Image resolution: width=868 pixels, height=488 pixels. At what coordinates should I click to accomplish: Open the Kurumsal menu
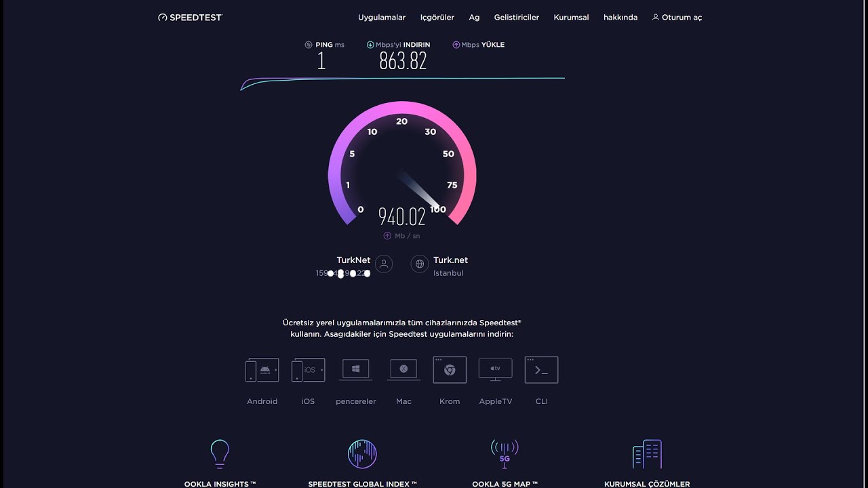click(x=571, y=18)
